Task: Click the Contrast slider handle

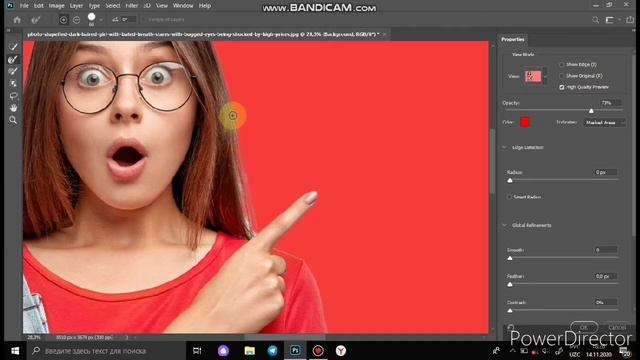Action: 510,311
